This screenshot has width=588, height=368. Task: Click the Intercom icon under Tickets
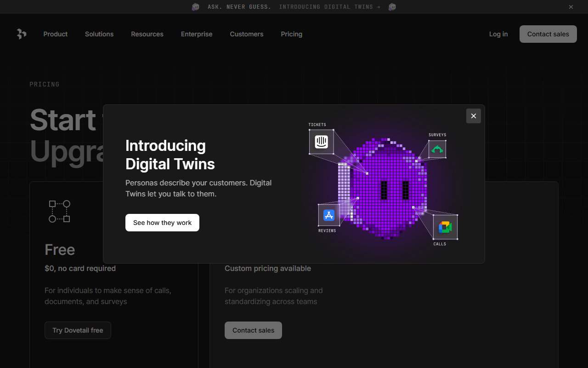(x=321, y=142)
